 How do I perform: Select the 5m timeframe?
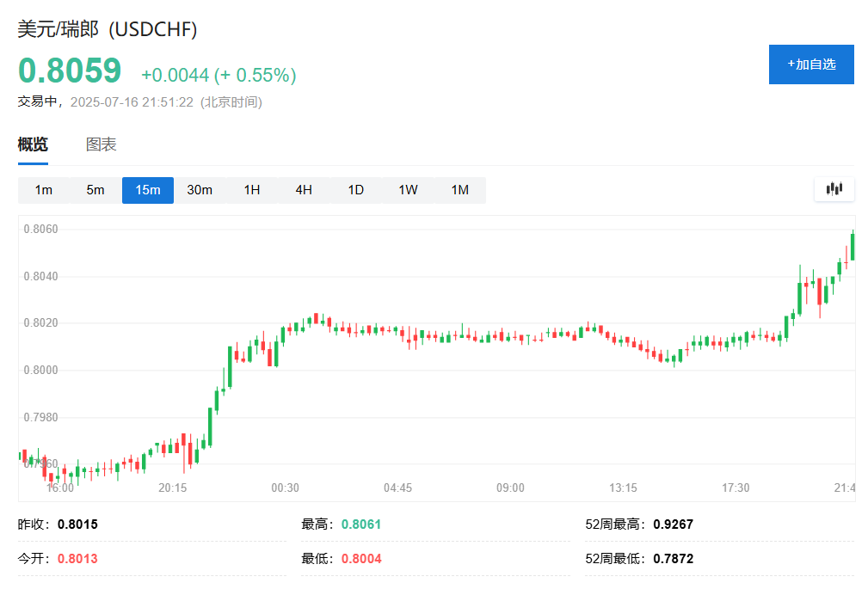point(95,190)
